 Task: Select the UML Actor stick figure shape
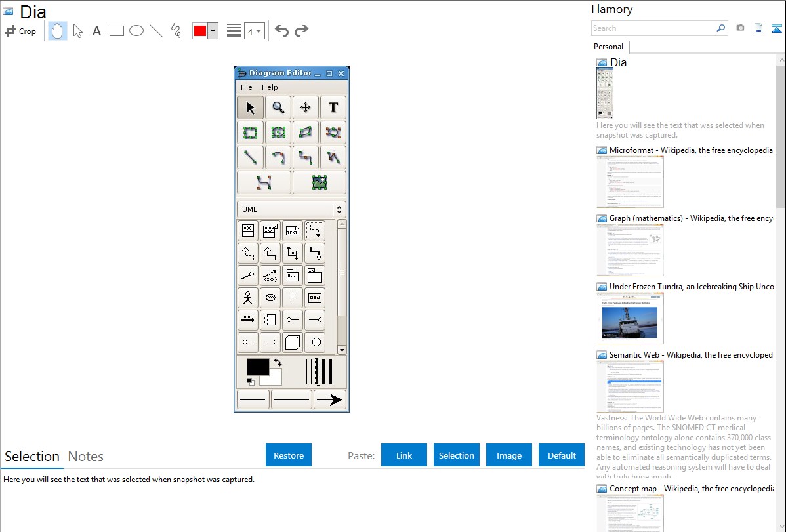coord(247,298)
